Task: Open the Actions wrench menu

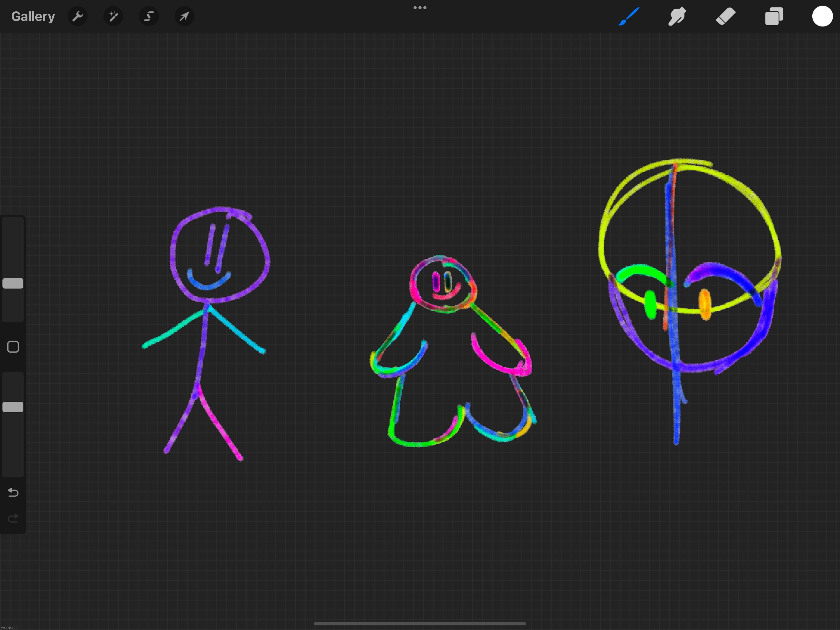Action: click(x=77, y=16)
